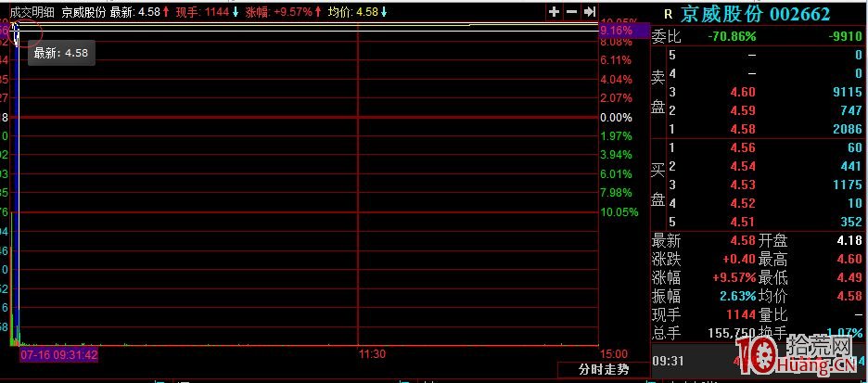Viewport: 868px width, 383px height.
Task: Jump to chart end arrow icon
Action: (590, 12)
